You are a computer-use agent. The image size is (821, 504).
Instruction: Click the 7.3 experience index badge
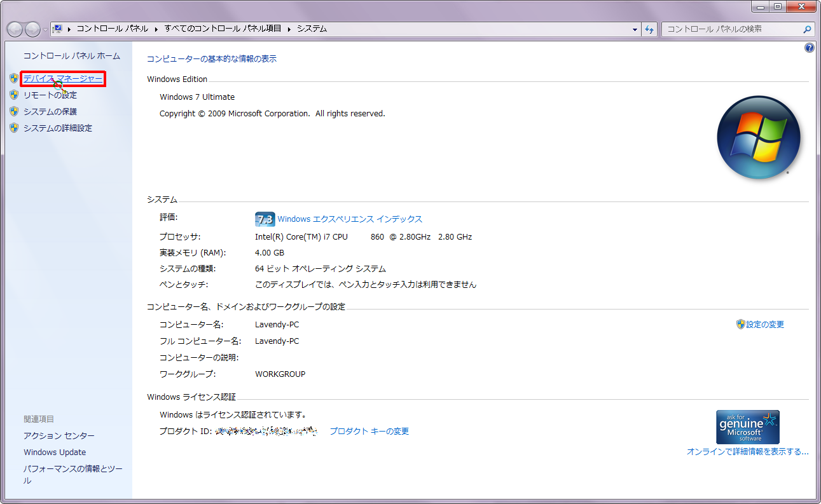point(265,219)
